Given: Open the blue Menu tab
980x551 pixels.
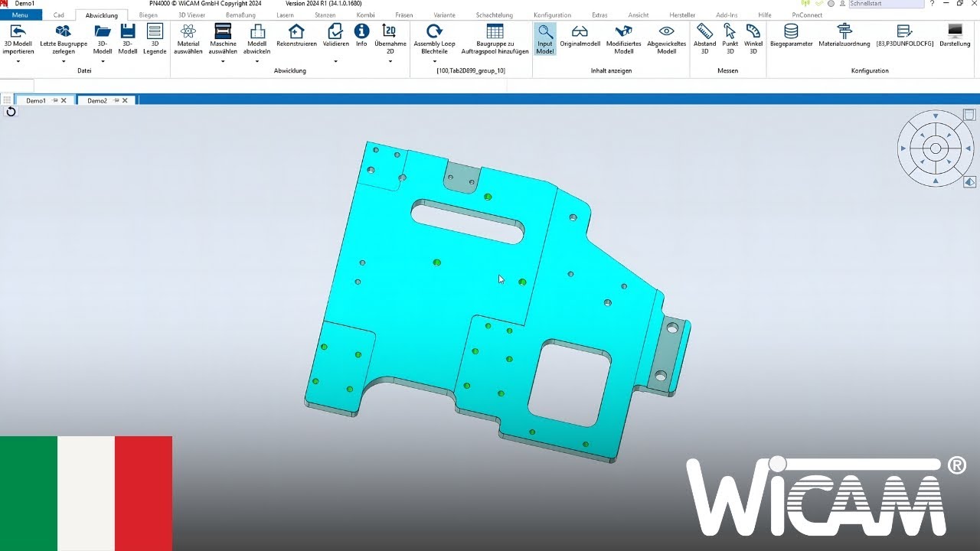Looking at the screenshot, I should point(21,15).
